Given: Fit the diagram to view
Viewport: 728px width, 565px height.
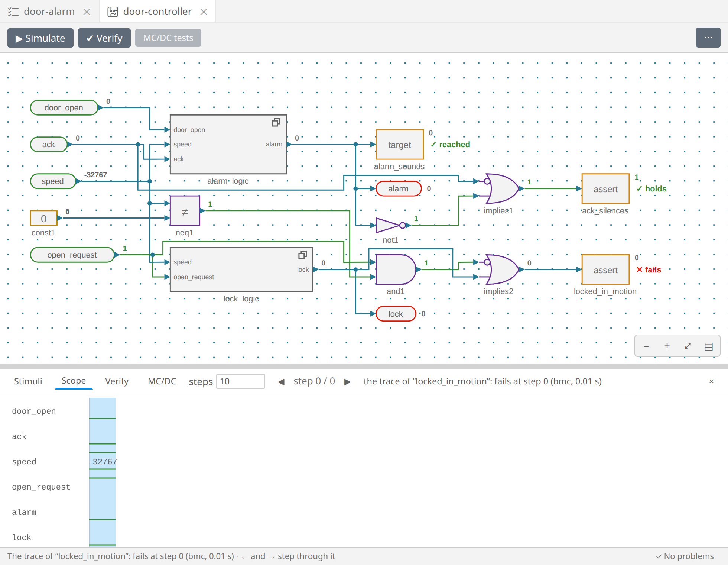Looking at the screenshot, I should point(688,346).
